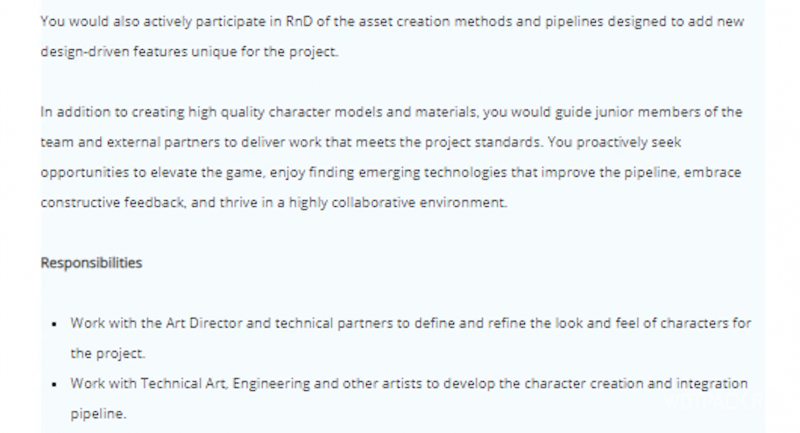Viewport: 800px width, 433px height.
Task: Click the word 'pipeline.' ending second bullet
Action: [98, 414]
